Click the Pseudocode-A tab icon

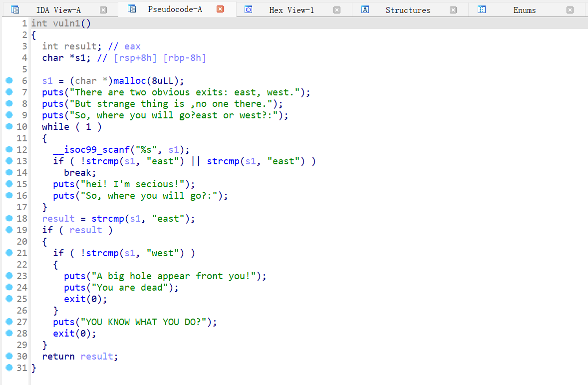coord(132,9)
